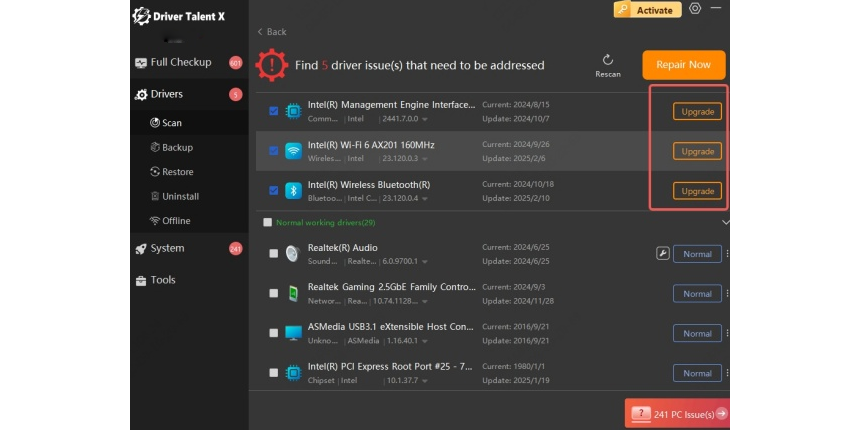
Task: Tick the Realtek Audio driver checkbox
Action: click(274, 254)
